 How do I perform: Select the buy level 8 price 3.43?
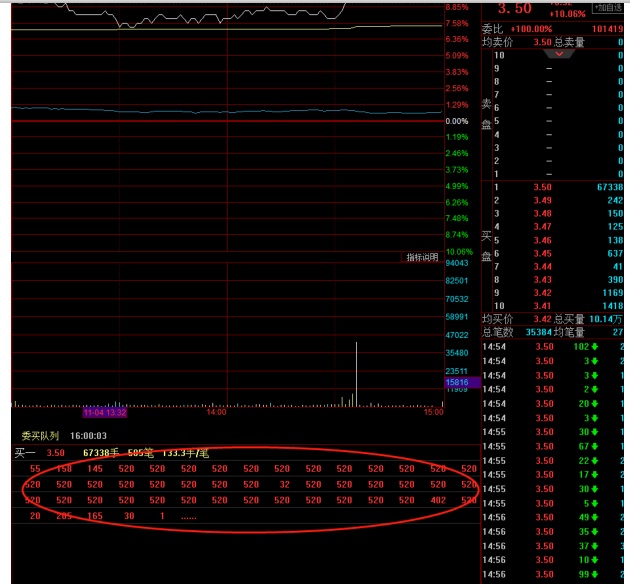point(542,280)
